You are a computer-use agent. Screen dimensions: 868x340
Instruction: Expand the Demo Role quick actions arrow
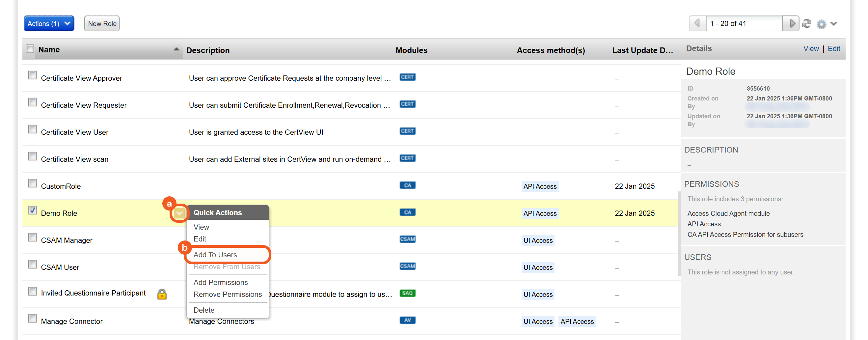(179, 213)
